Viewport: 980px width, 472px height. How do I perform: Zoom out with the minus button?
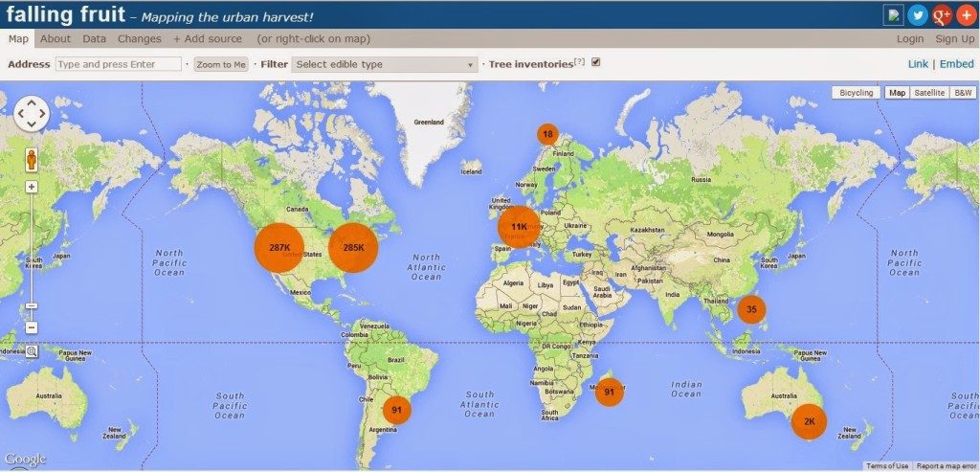32,327
